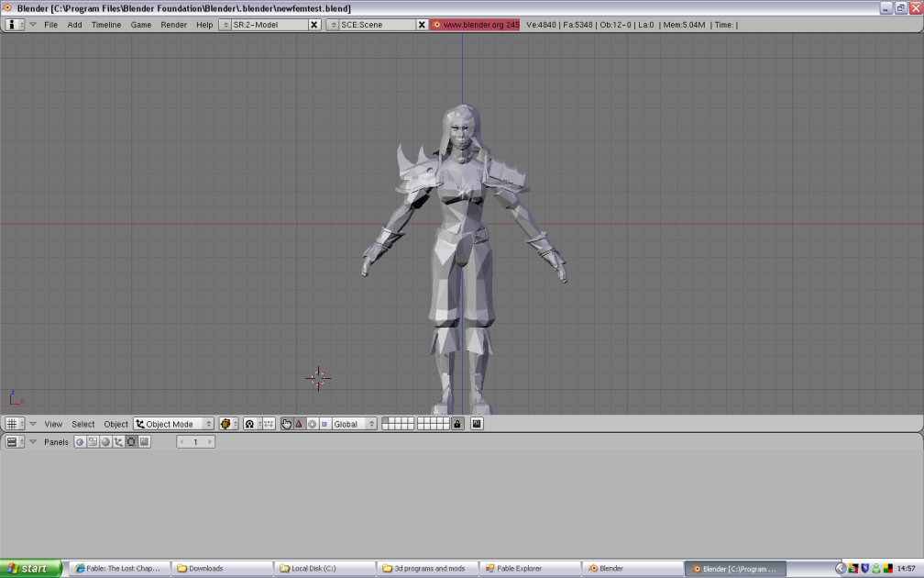This screenshot has height=578, width=924.
Task: Open the Global orientation dropdown
Action: coord(354,424)
